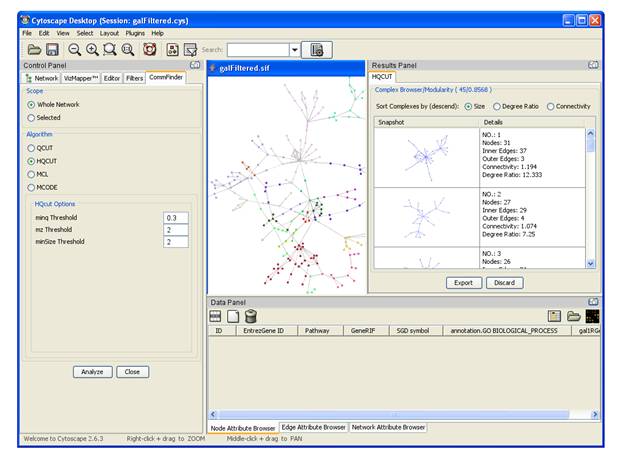
Task: Select complex NO. 1 snapshot thumbnail
Action: pos(427,158)
